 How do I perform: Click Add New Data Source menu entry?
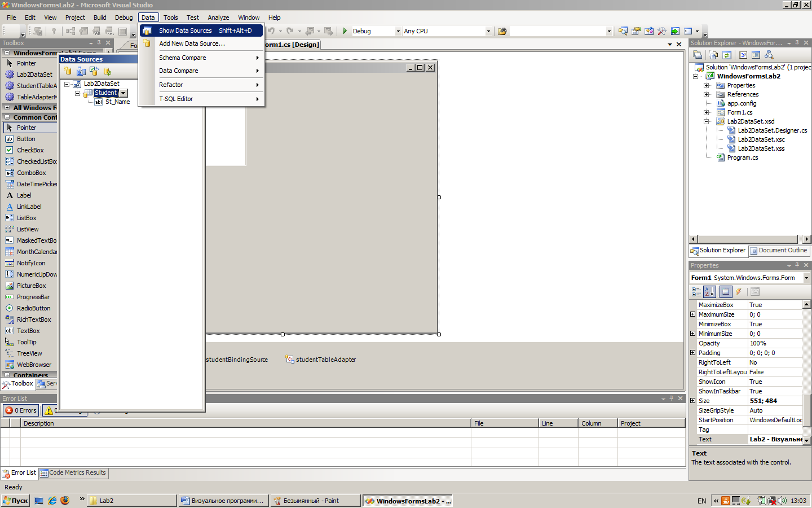click(x=202, y=43)
